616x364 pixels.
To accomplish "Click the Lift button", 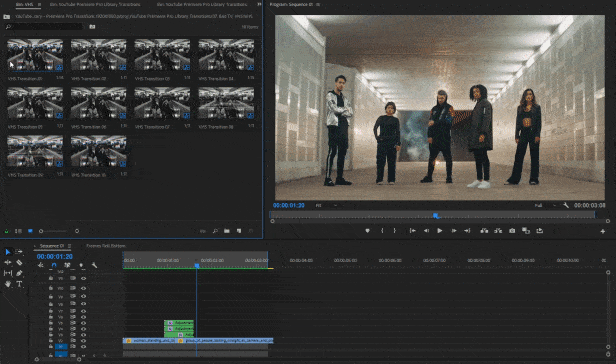I will pyautogui.click(x=484, y=231).
